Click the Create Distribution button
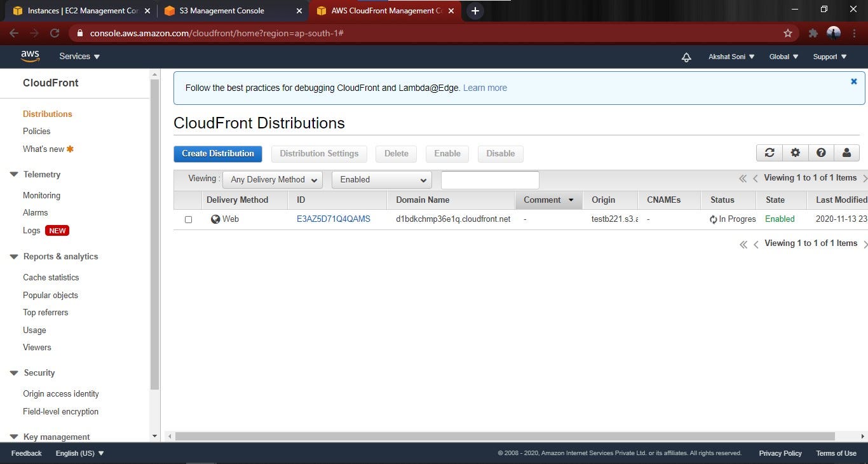This screenshot has width=868, height=464. [x=218, y=153]
